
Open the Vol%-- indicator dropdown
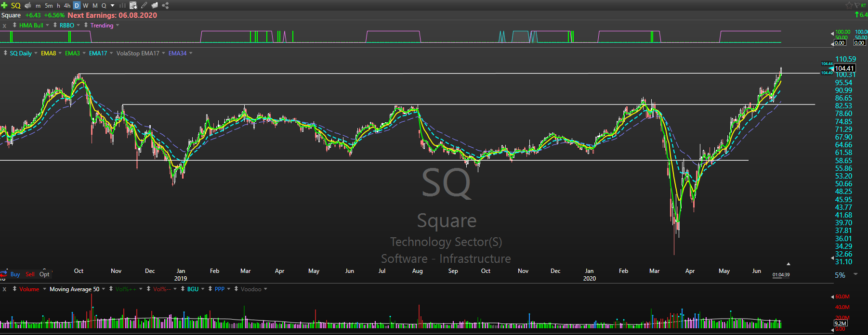coord(175,289)
